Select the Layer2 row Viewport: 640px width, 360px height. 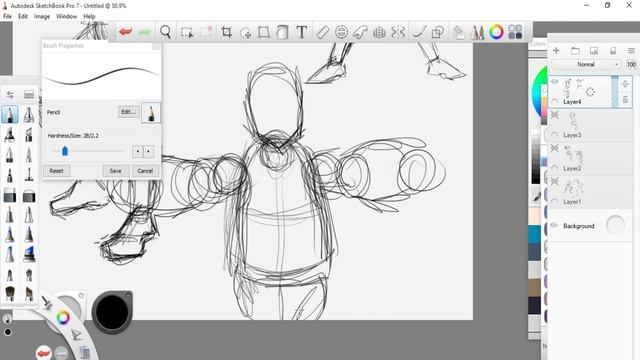coord(590,159)
